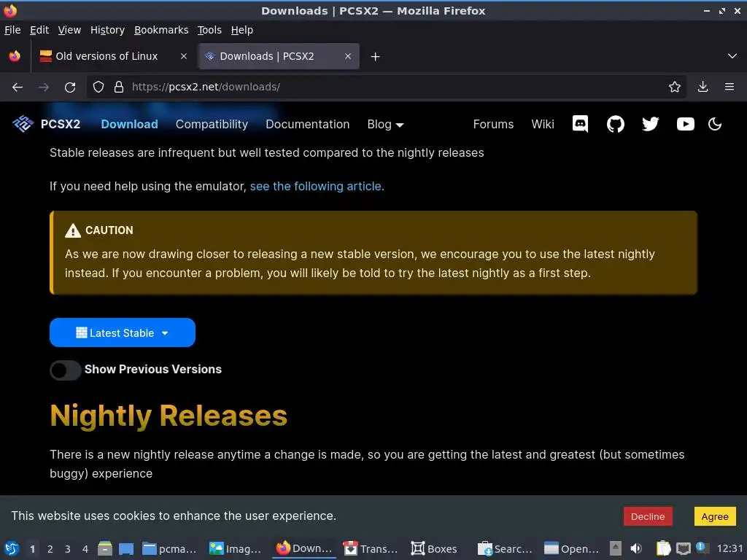Bookmark this page with the star icon

[x=674, y=87]
